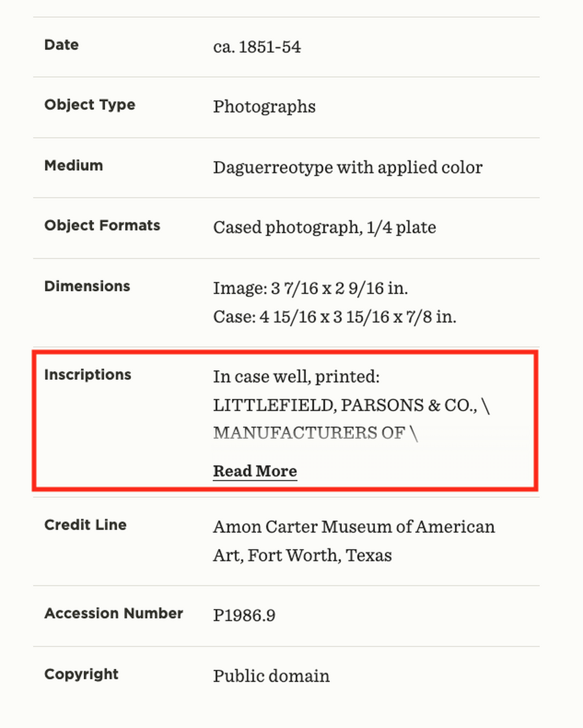Screen dimensions: 583x728
Task: Click the Credit Line label
Action: pyautogui.click(x=86, y=525)
